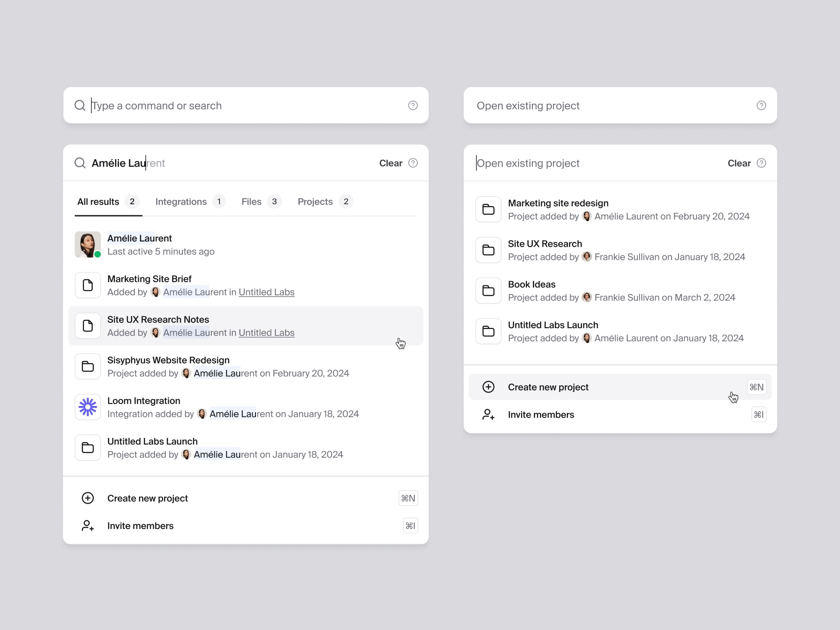This screenshot has height=630, width=840.
Task: Click the Loom Integration flower icon
Action: click(x=87, y=407)
